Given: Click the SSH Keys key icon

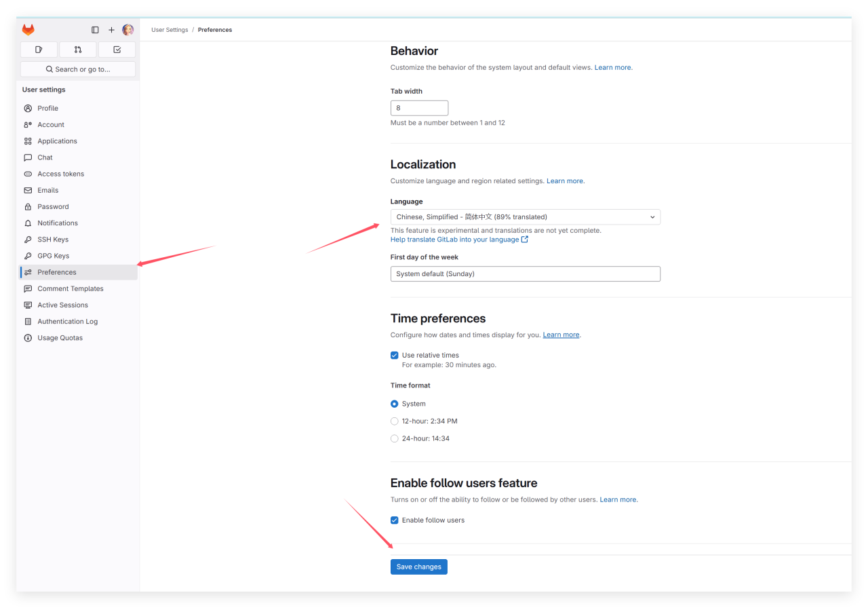Looking at the screenshot, I should [28, 240].
